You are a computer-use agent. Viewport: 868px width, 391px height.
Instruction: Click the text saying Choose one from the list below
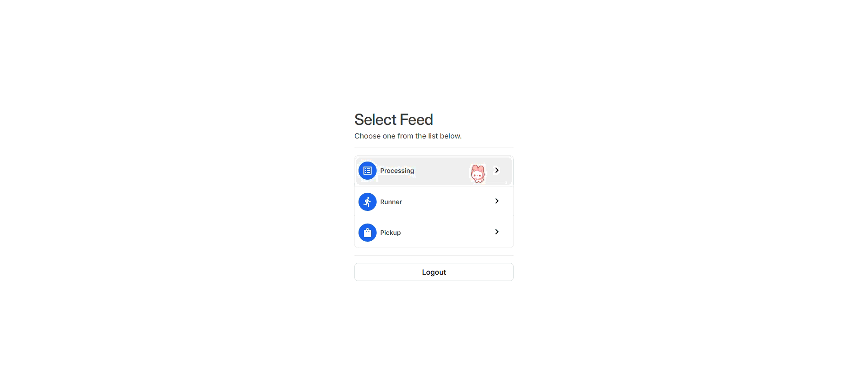(408, 136)
